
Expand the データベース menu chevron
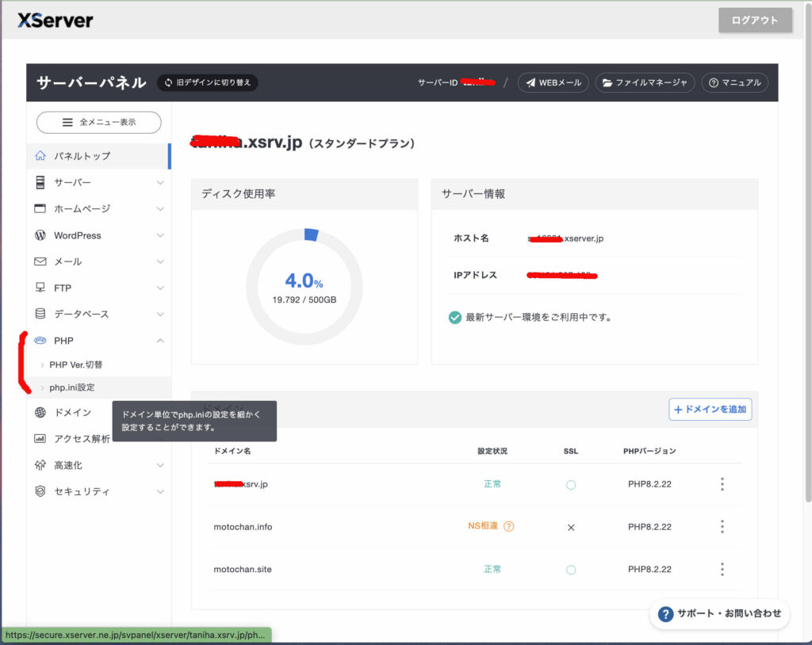160,315
